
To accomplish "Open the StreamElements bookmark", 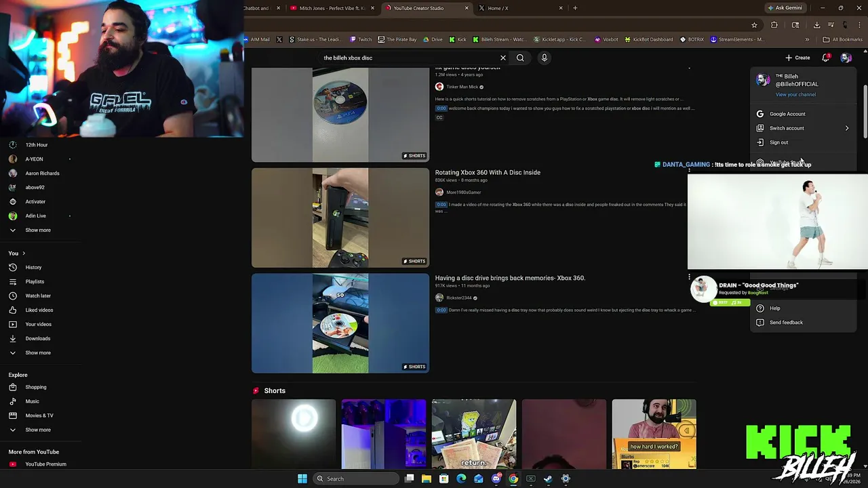I will [737, 39].
